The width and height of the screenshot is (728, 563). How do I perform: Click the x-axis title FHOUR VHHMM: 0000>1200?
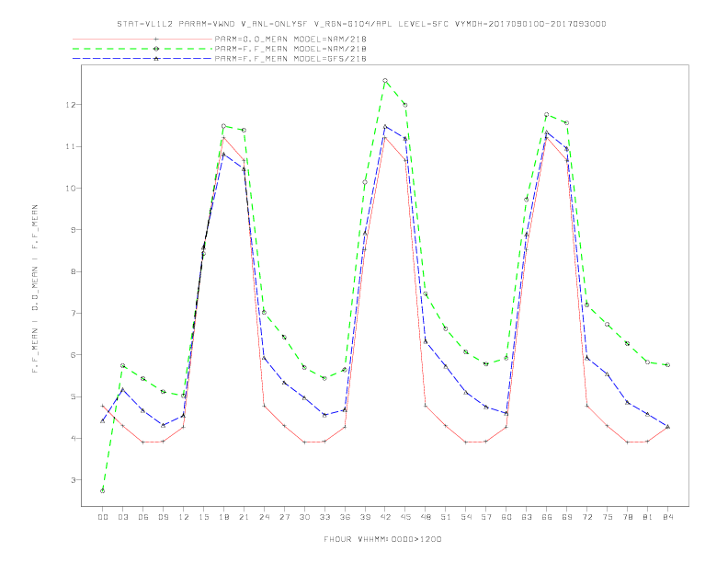pos(382,539)
